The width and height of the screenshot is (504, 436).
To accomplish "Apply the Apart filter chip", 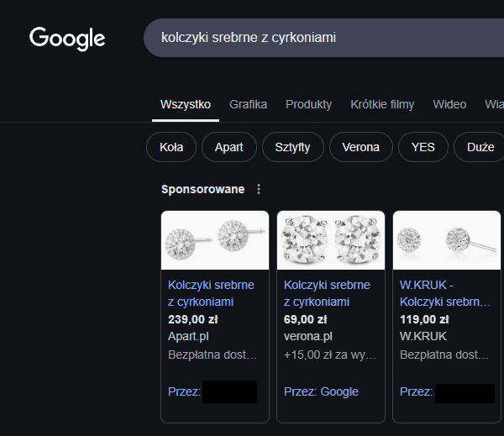I will click(228, 147).
